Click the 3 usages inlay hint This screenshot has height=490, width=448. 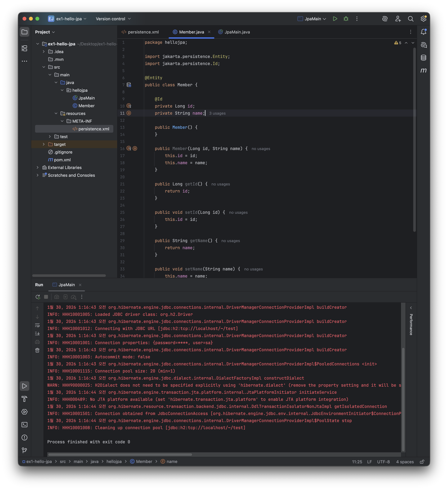pyautogui.click(x=217, y=113)
